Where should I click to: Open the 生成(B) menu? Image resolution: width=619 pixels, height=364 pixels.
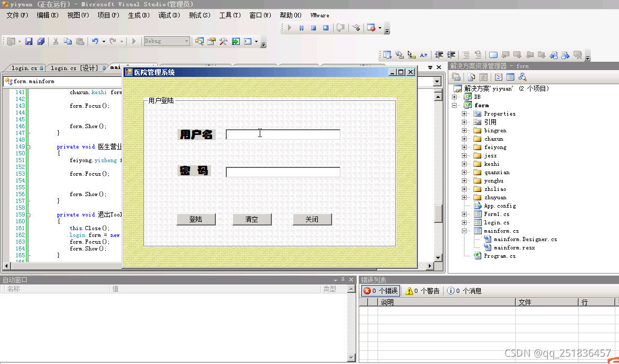pyautogui.click(x=139, y=15)
